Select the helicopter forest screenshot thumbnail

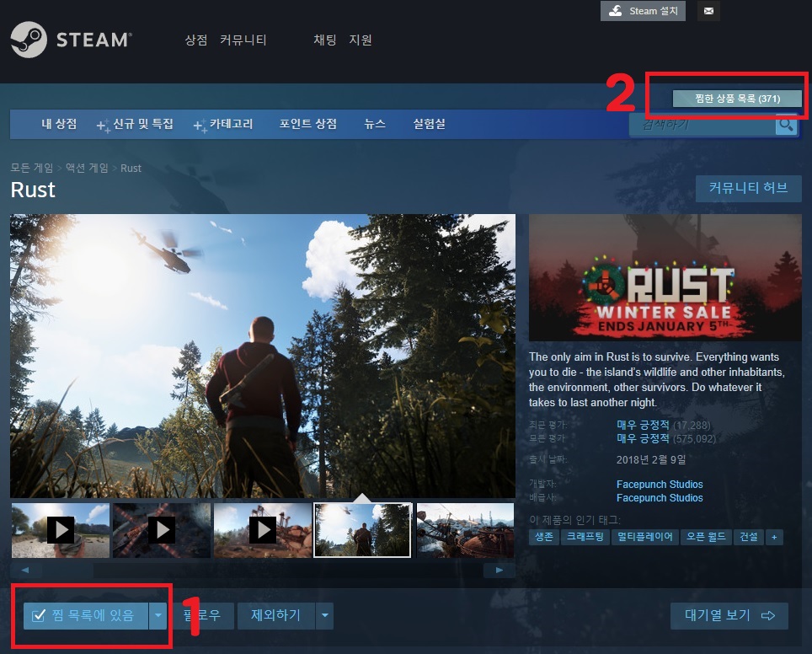point(362,530)
